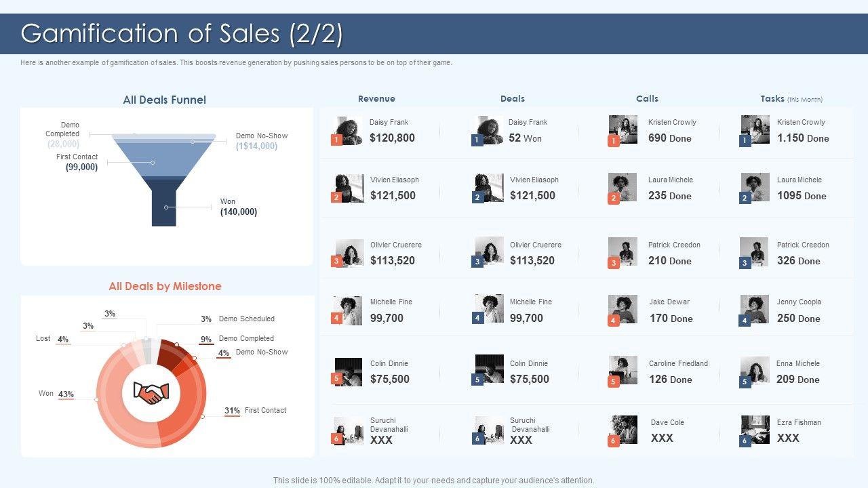Click rank 5 badge beside Caroline Friedland
Screen dimensions: 868x488
(614, 382)
